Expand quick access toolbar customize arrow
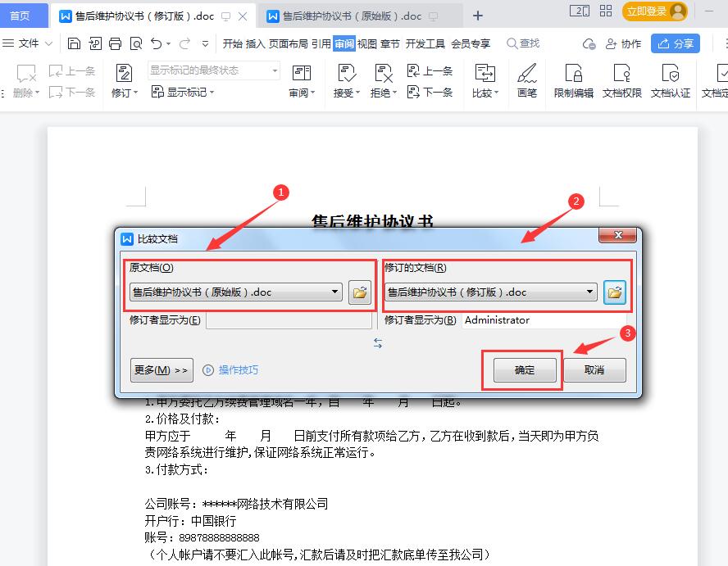Image resolution: width=728 pixels, height=566 pixels. click(x=205, y=43)
